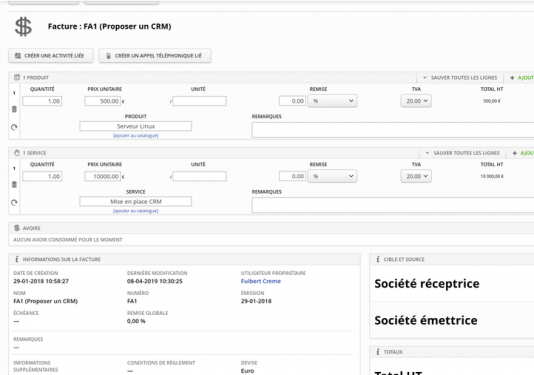
Task: Click the service quantity field showing 1.00
Action: click(x=42, y=176)
